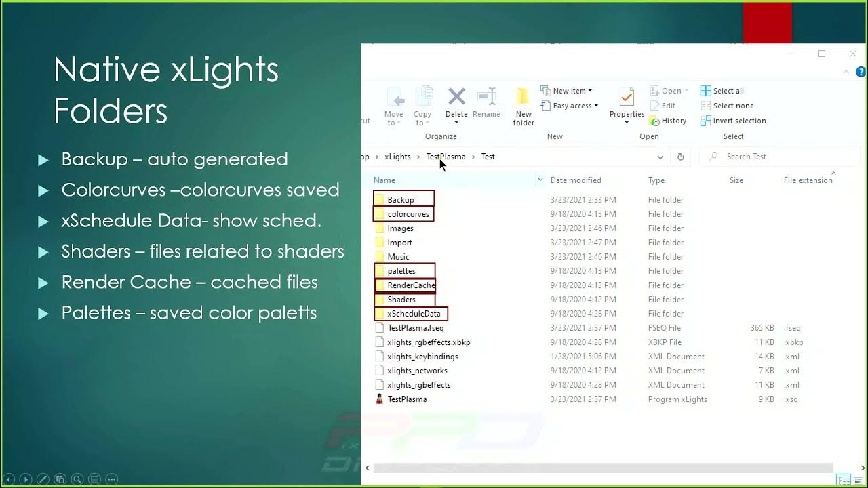Open more slideshow options
Viewport: 868px width, 488px height.
tap(112, 479)
